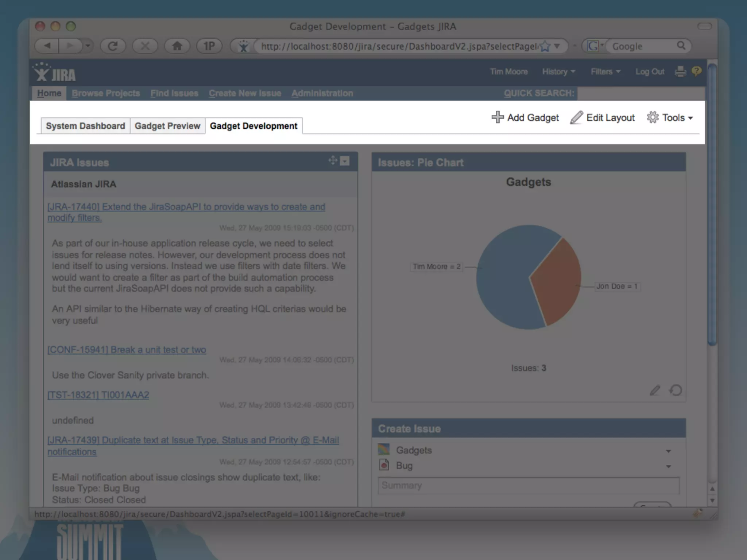Click the Google search box

tap(643, 46)
